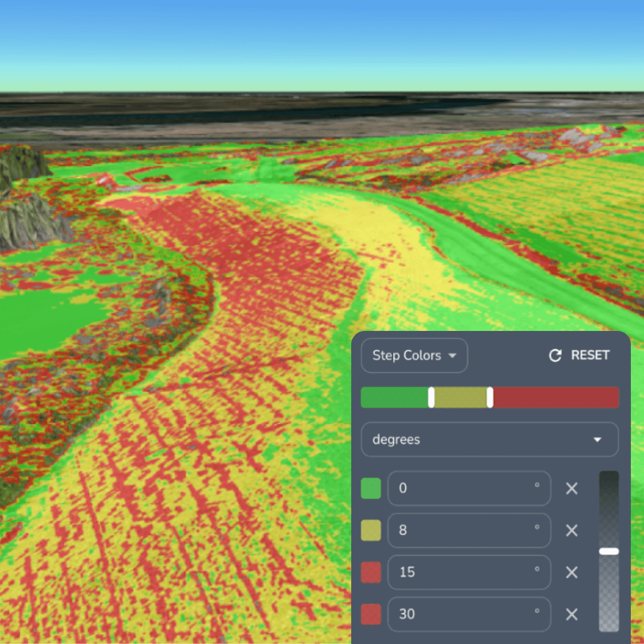Click the left handle on the gradient bar

point(432,397)
